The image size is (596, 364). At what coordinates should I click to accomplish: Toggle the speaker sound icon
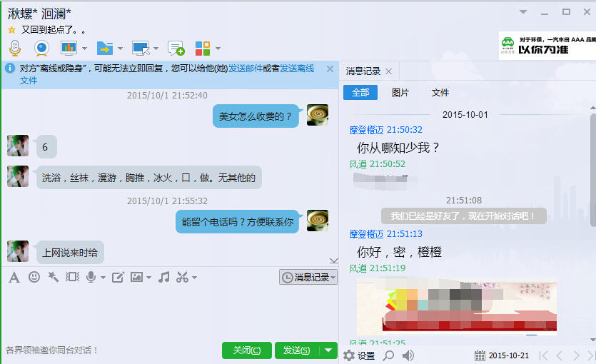(x=408, y=355)
